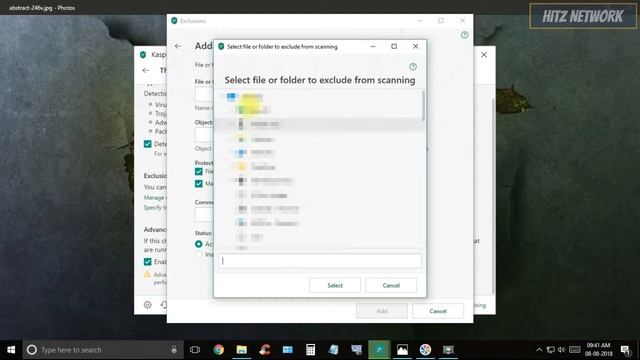Open Google Chrome from the taskbar
The height and width of the screenshot is (360, 640).
[x=219, y=350]
